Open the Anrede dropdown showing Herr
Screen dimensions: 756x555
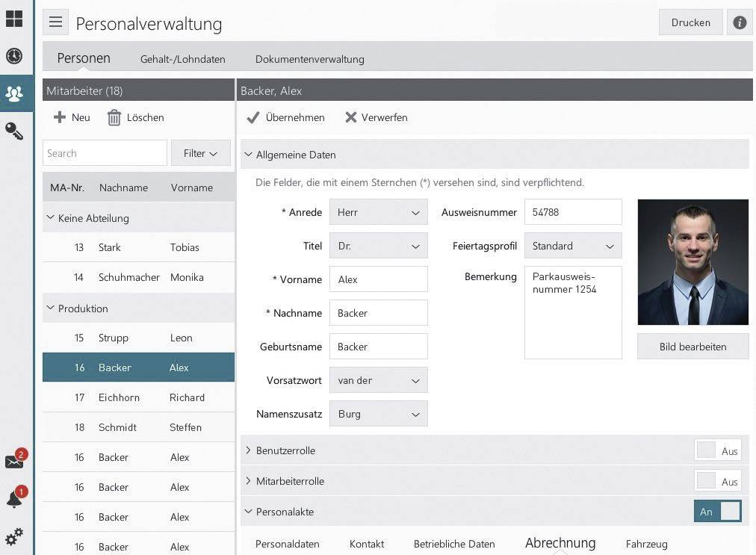pyautogui.click(x=377, y=212)
